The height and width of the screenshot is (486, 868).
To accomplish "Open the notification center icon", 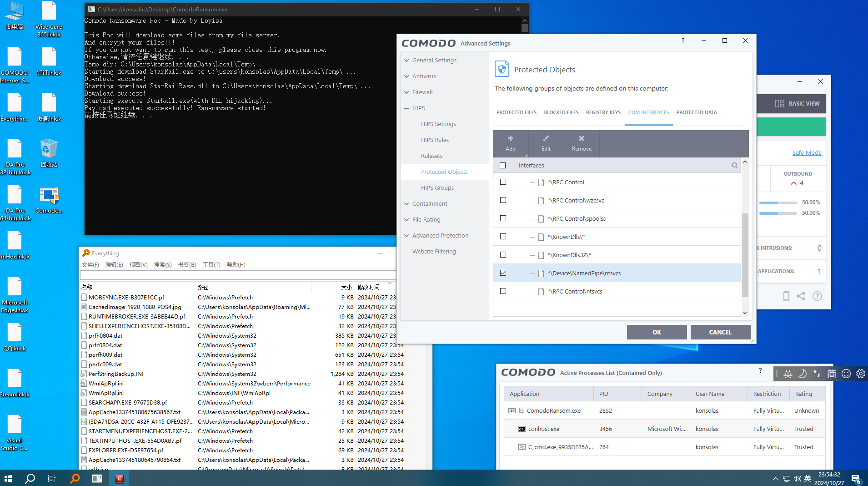I will [x=856, y=479].
